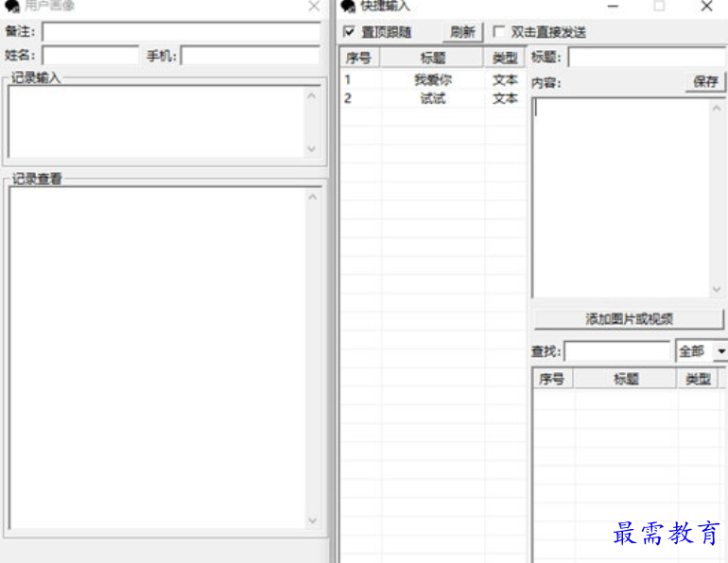Click scroll down arrow of 内容 text area

tap(717, 289)
